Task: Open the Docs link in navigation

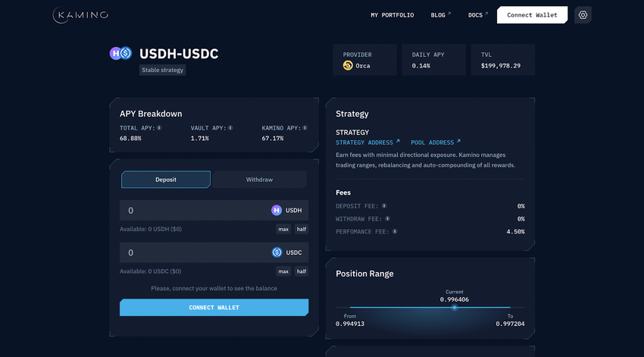Action: 475,15
